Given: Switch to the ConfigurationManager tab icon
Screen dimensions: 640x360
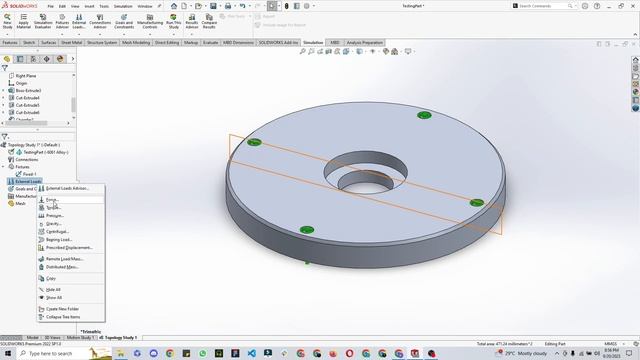Looking at the screenshot, I should [x=33, y=59].
